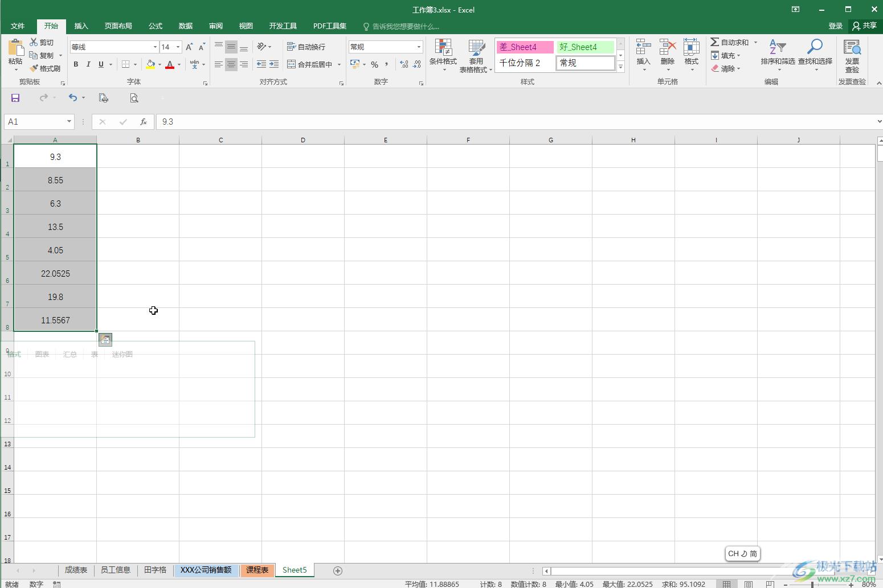Expand the Fill (填充) dropdown
Viewport: 883px width, 588px height.
[x=738, y=55]
